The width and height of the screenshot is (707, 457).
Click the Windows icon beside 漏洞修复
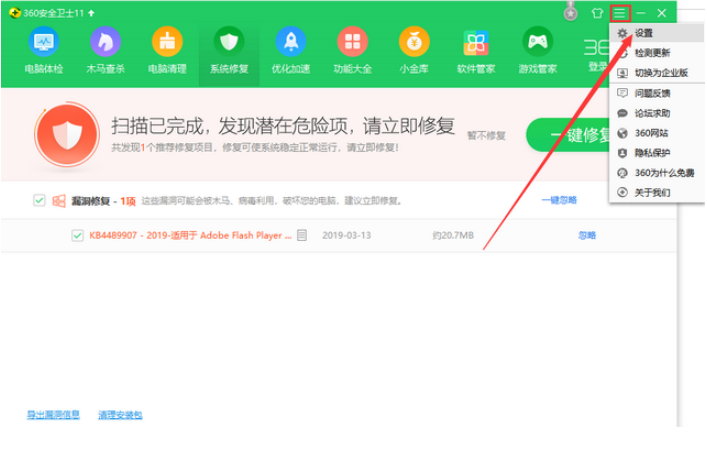[59, 201]
